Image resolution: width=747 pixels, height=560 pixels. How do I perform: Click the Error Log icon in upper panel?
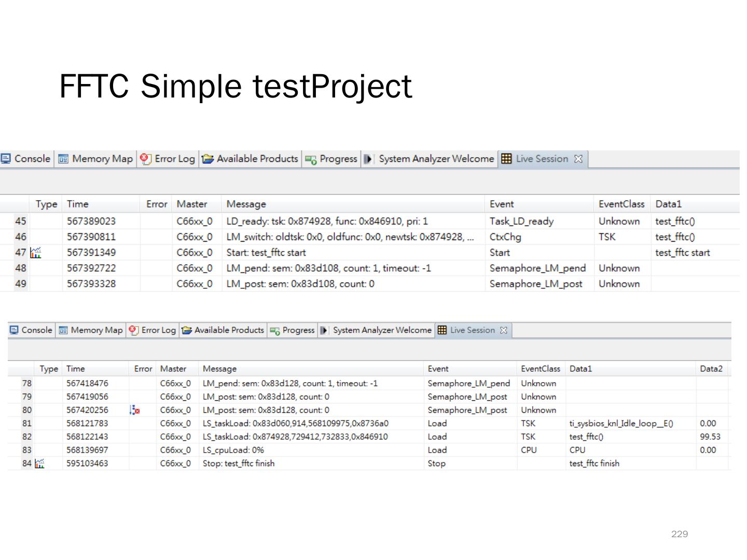coord(146,159)
